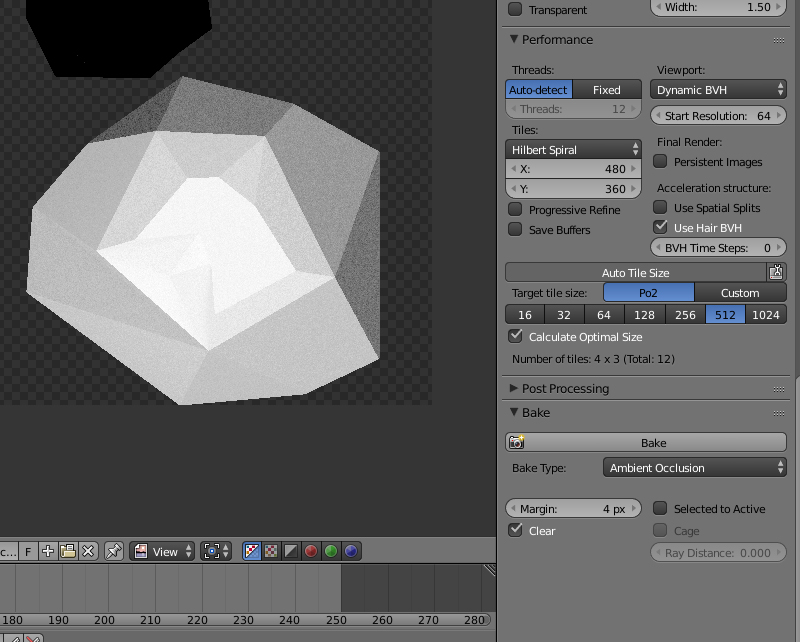Screen dimensions: 800x642
Task: Unlink the image with the X icon
Action: 86,551
